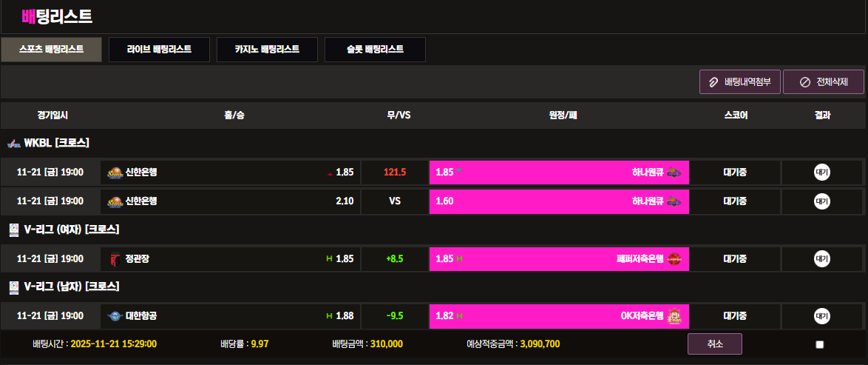The width and height of the screenshot is (868, 365).
Task: Click the V-리그 (여자) league logo icon
Action: (x=14, y=230)
